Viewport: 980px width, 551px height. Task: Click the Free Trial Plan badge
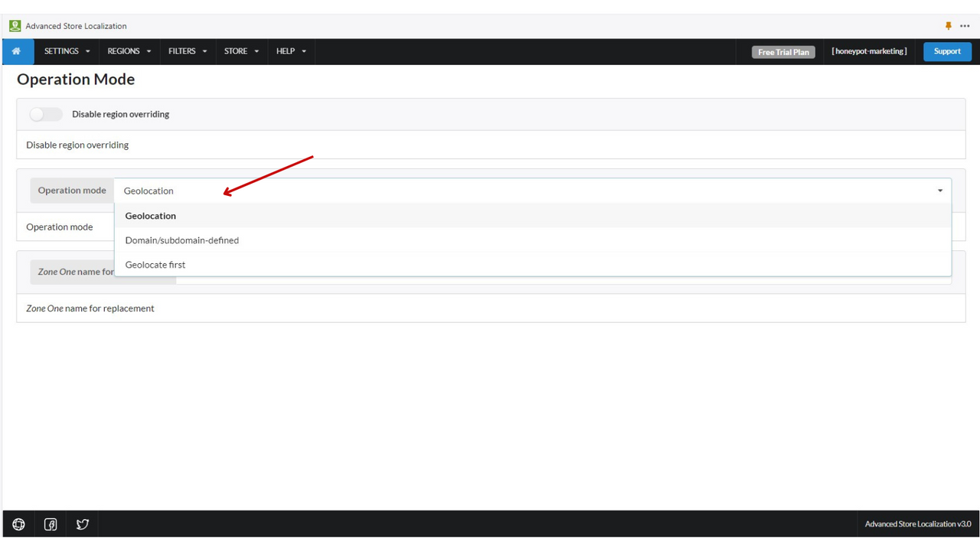(783, 52)
